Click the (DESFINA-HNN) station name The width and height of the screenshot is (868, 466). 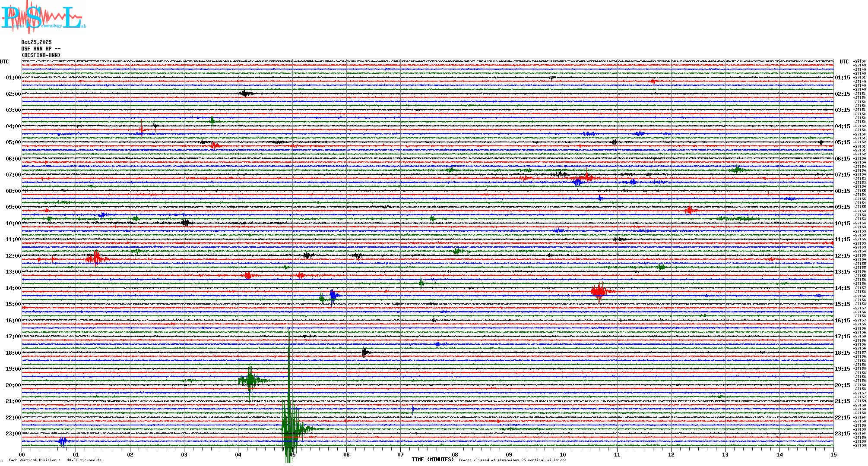[41, 55]
